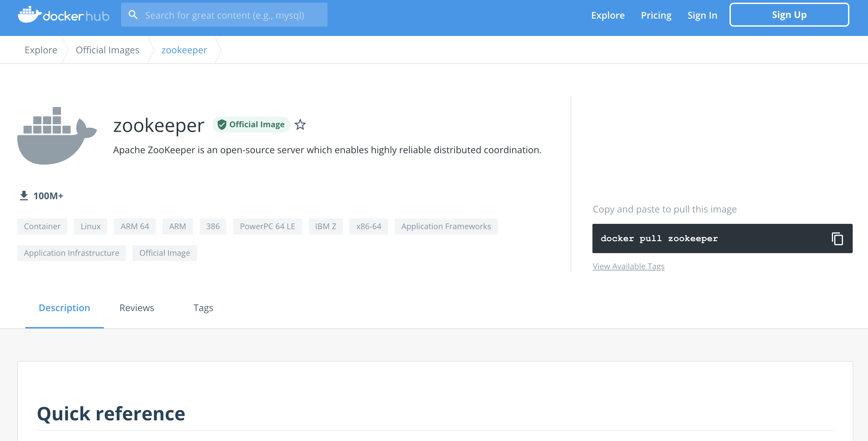Select the ARM tag chip
This screenshot has height=441, width=868.
[178, 226]
